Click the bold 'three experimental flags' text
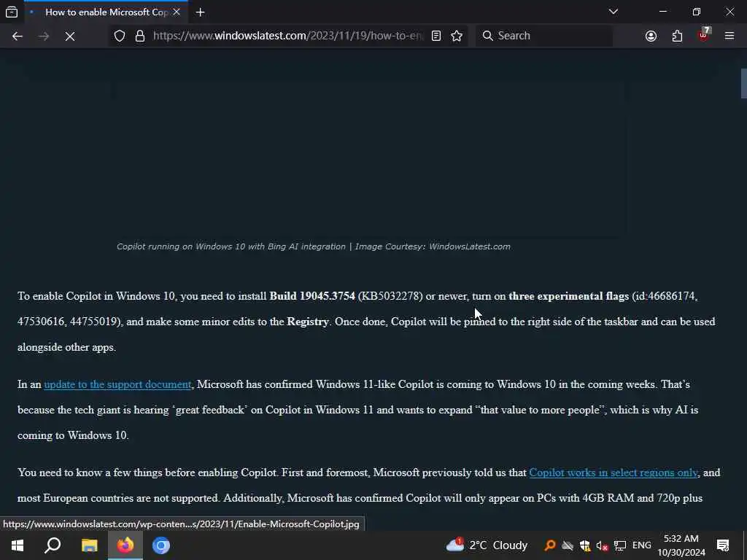 tap(569, 296)
